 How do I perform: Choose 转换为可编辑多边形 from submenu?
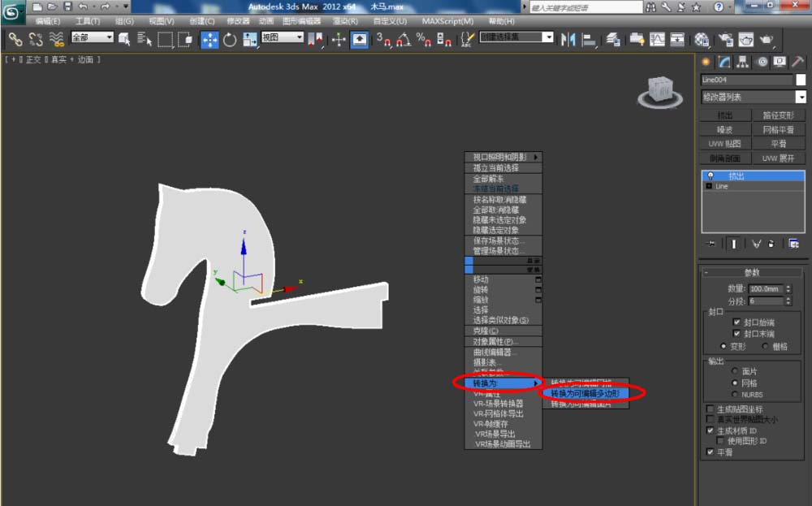click(x=585, y=394)
